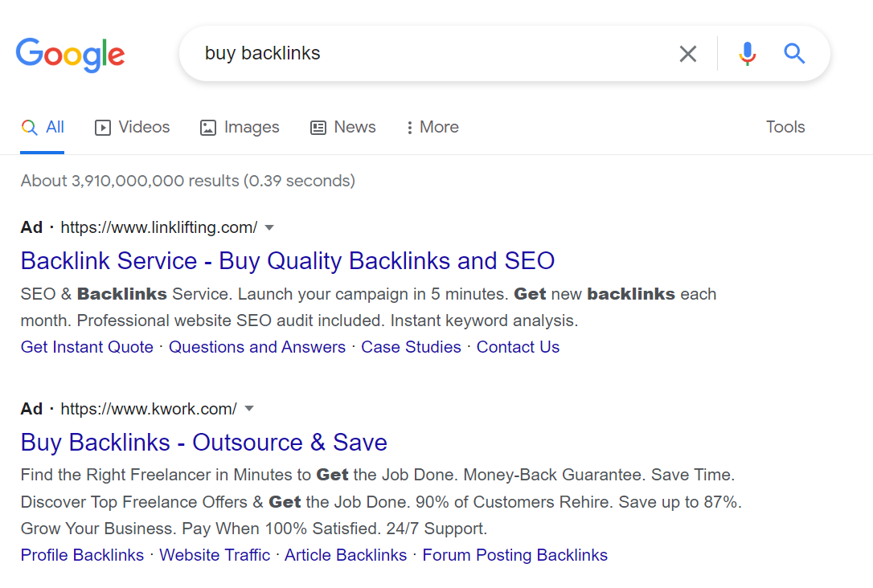Open the kwork.com ad disclosure arrow
Viewport: 873px width, 588px height.
249,408
